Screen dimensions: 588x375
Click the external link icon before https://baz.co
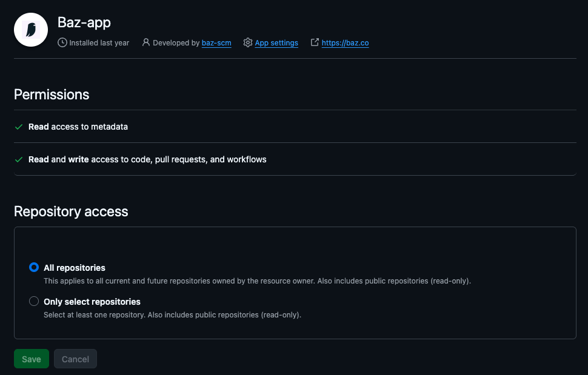pyautogui.click(x=315, y=42)
